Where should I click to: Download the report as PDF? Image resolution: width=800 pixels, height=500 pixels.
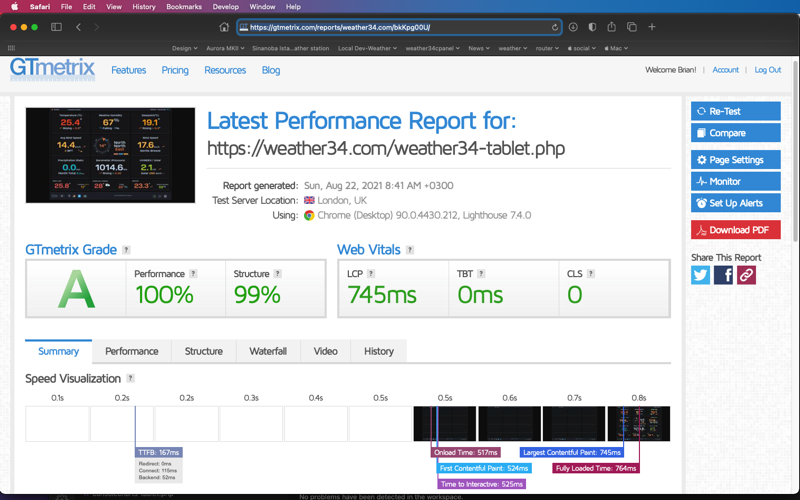click(736, 230)
